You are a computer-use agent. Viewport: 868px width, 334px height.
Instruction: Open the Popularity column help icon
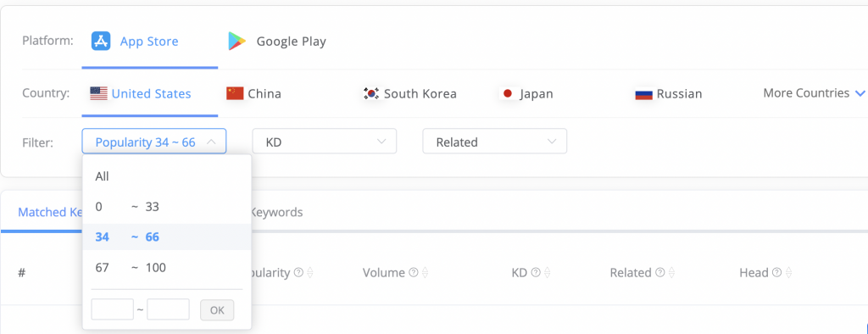(299, 272)
